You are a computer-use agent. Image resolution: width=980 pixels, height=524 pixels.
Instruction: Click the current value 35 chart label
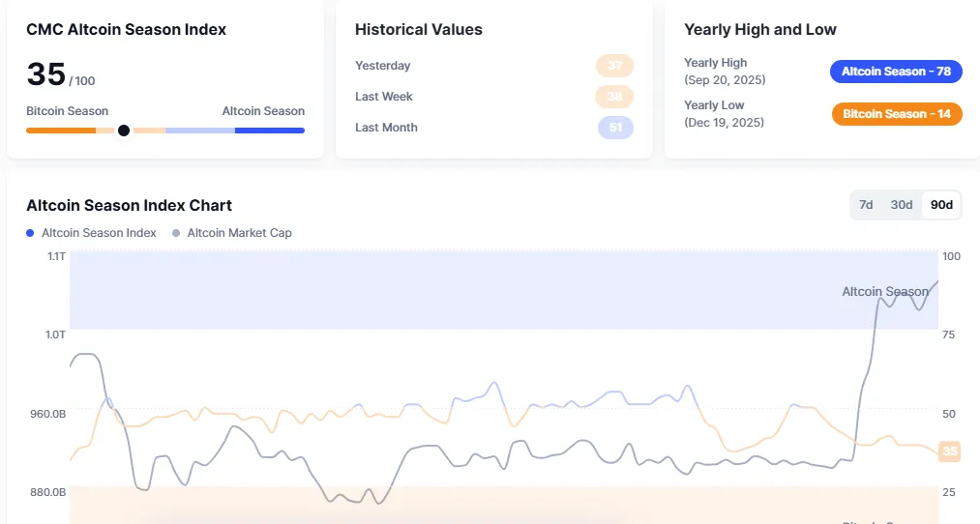coord(950,451)
